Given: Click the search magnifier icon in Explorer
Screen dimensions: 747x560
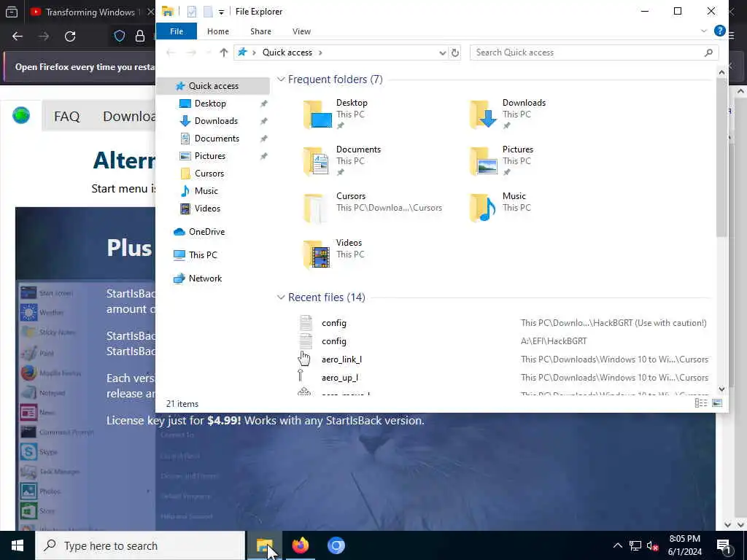Looking at the screenshot, I should point(708,52).
